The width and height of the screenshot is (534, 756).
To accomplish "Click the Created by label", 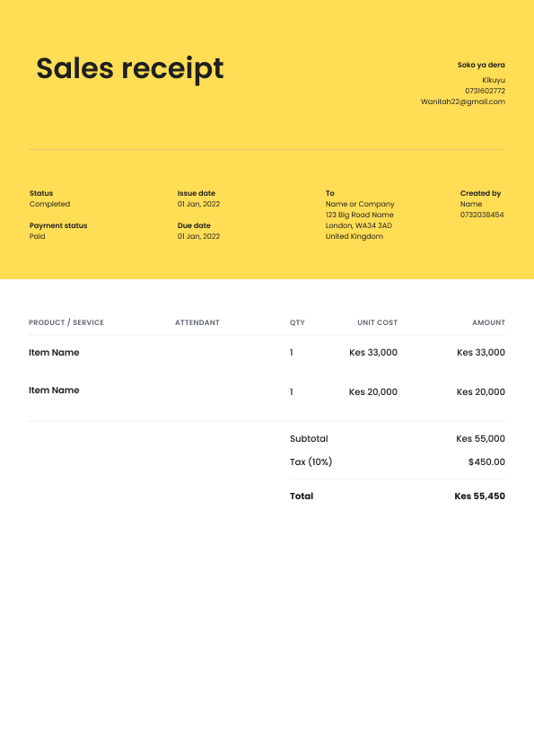I will pyautogui.click(x=480, y=193).
